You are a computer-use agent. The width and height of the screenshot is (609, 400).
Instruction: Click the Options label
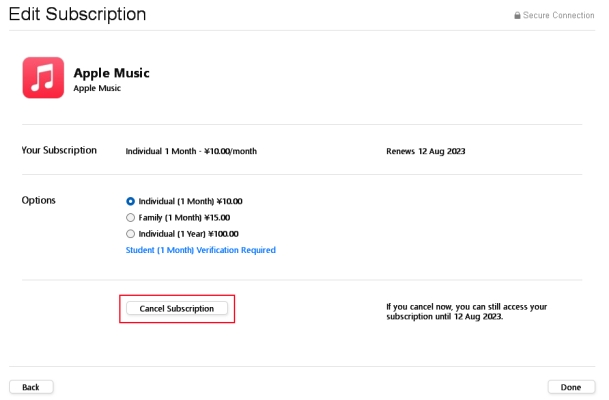pos(39,200)
